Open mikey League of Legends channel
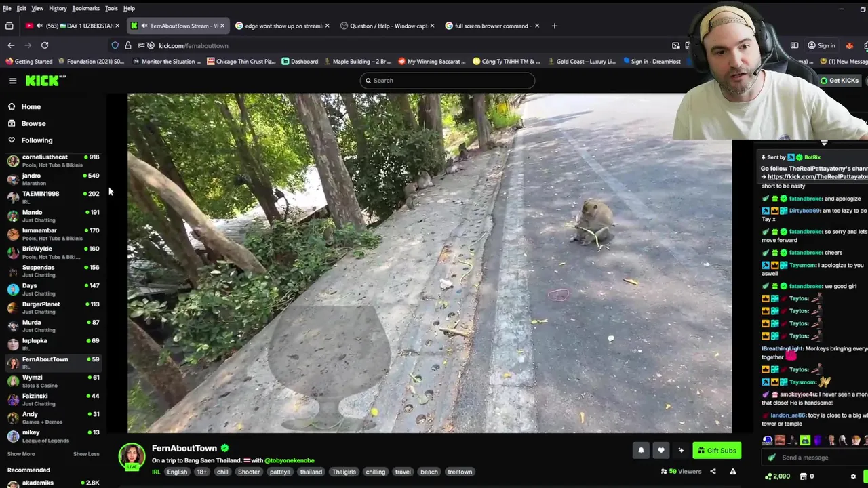 53,436
